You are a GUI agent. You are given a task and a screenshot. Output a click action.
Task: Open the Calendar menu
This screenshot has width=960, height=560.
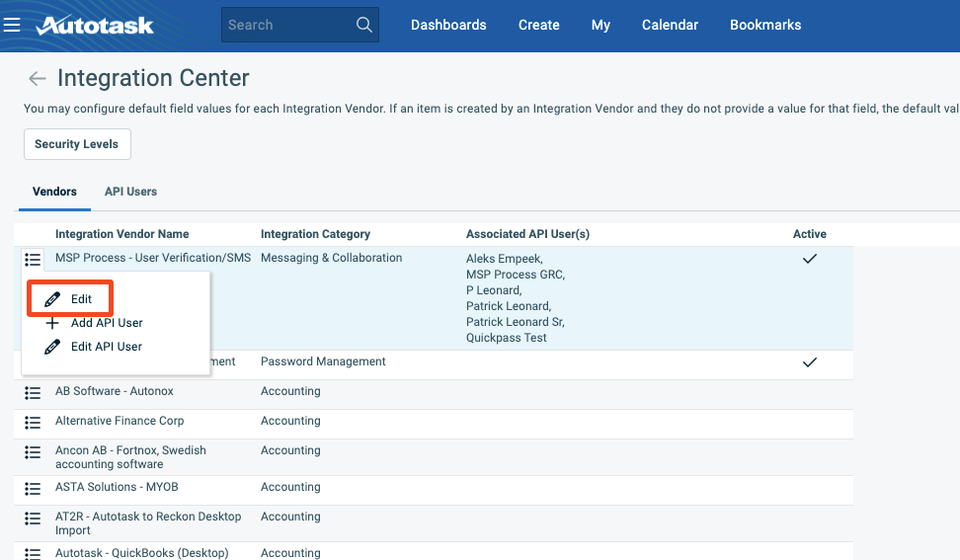click(670, 25)
